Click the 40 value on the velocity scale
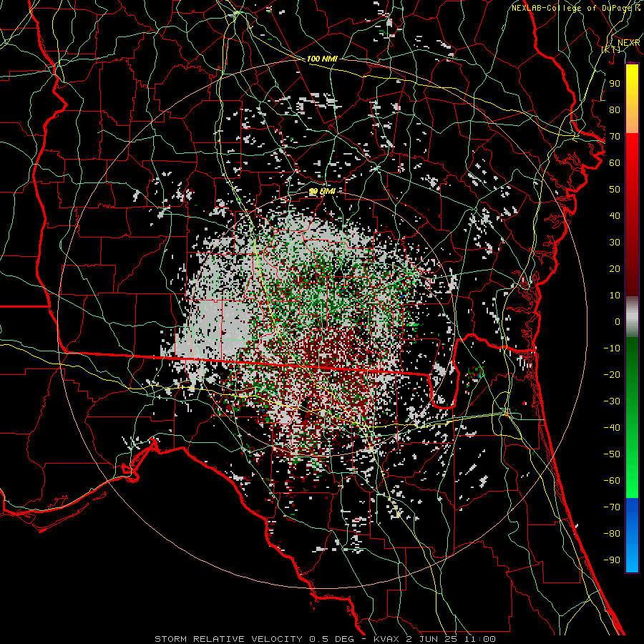The image size is (644, 644). pos(615,215)
